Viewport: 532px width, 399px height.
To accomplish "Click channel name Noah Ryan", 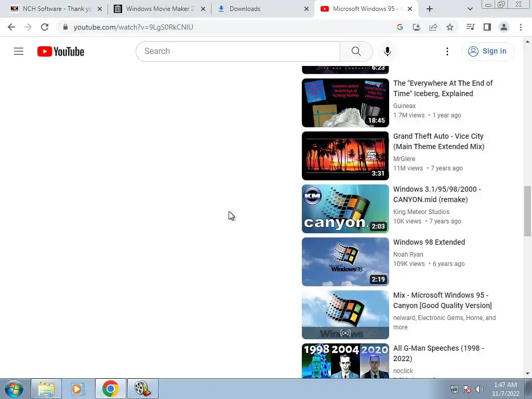I will pyautogui.click(x=408, y=255).
